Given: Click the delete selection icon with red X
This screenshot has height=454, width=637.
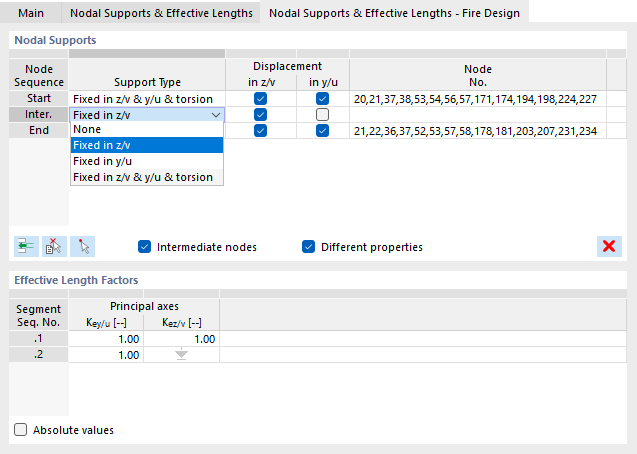Looking at the screenshot, I should click(x=53, y=247).
